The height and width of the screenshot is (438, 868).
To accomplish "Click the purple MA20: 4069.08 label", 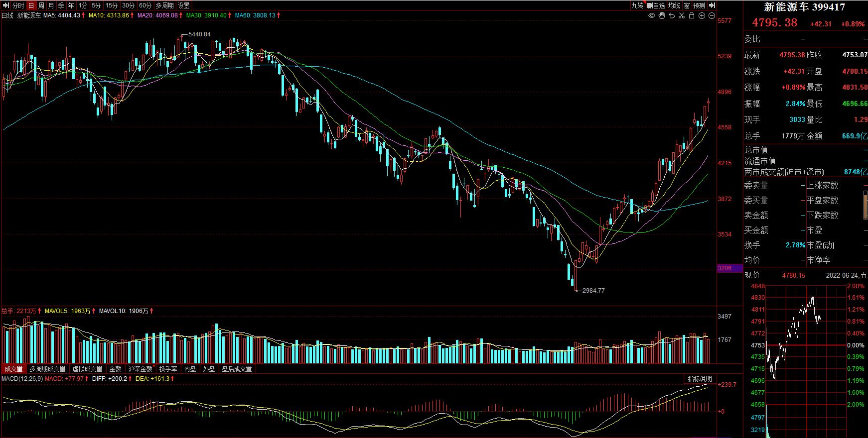I will coord(157,15).
